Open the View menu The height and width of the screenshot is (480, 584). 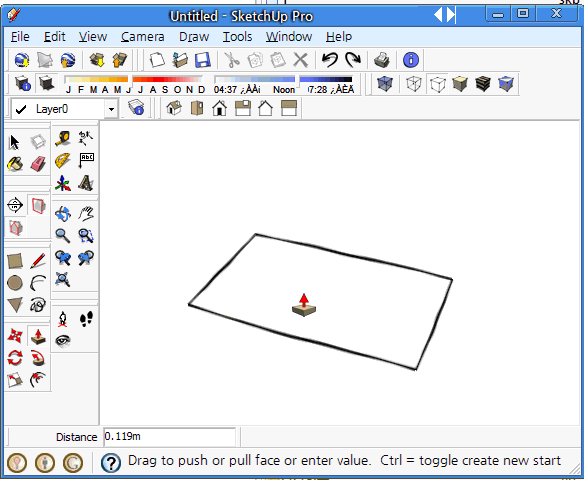[93, 36]
